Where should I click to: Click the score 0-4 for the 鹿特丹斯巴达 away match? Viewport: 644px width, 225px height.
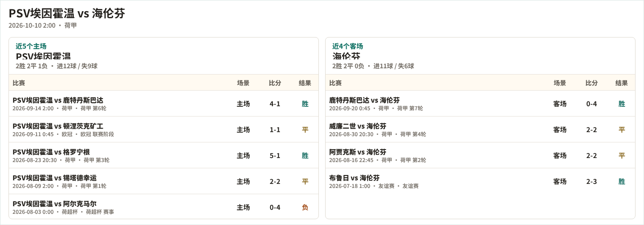pos(592,104)
